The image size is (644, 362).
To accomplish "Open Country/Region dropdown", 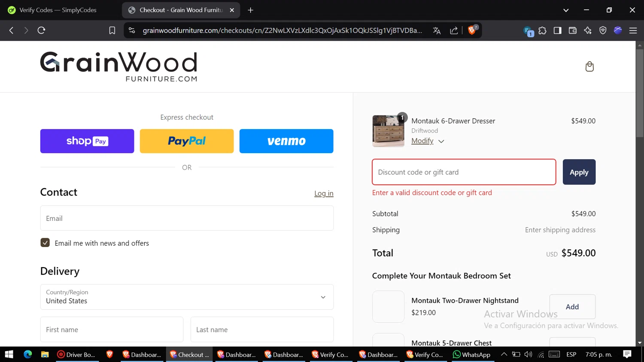I will (187, 297).
